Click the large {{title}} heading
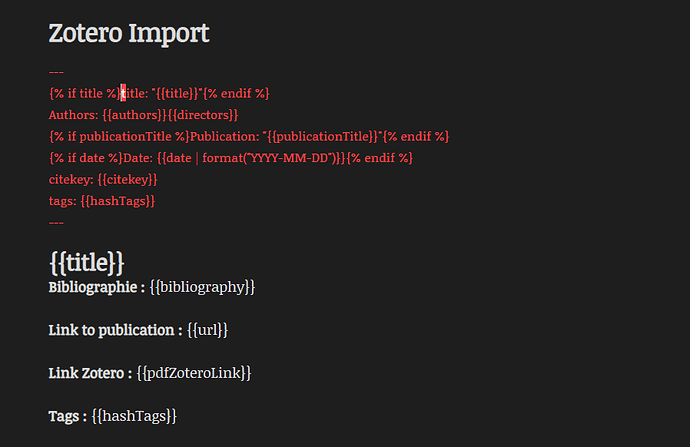Viewport: 690px width, 447px height. 87,262
